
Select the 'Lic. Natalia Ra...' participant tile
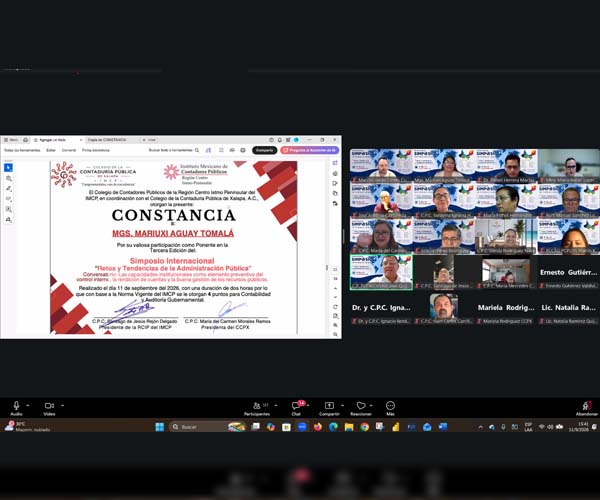pos(568,308)
